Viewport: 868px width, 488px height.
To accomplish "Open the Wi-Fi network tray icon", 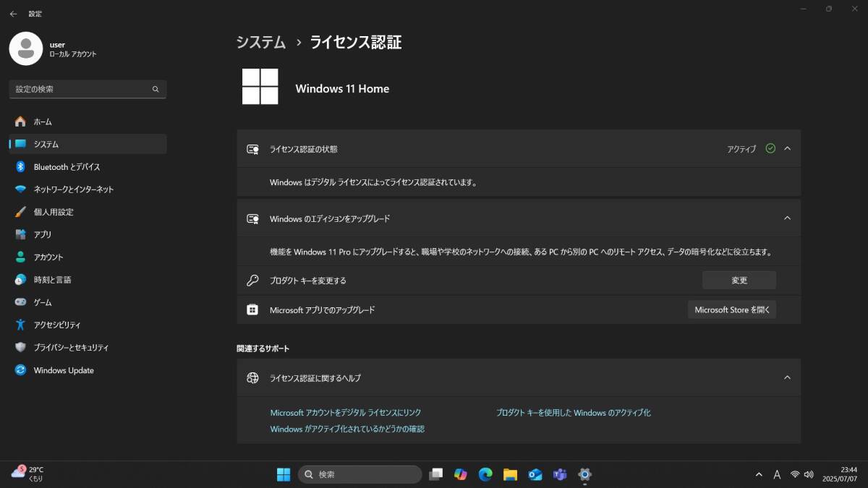I will [795, 474].
